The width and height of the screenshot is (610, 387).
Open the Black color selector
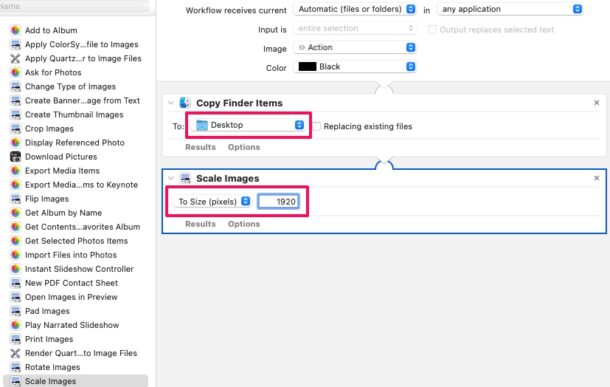point(355,67)
